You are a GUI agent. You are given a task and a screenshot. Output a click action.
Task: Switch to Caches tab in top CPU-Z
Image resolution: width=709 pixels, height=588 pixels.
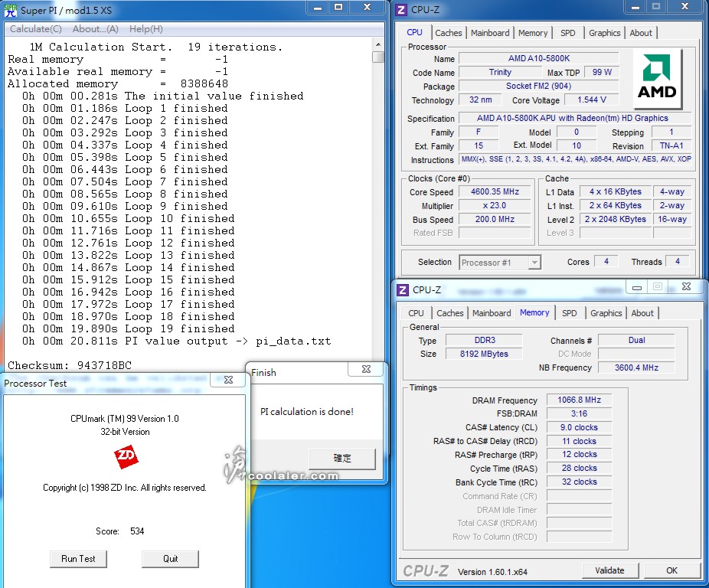(x=449, y=33)
